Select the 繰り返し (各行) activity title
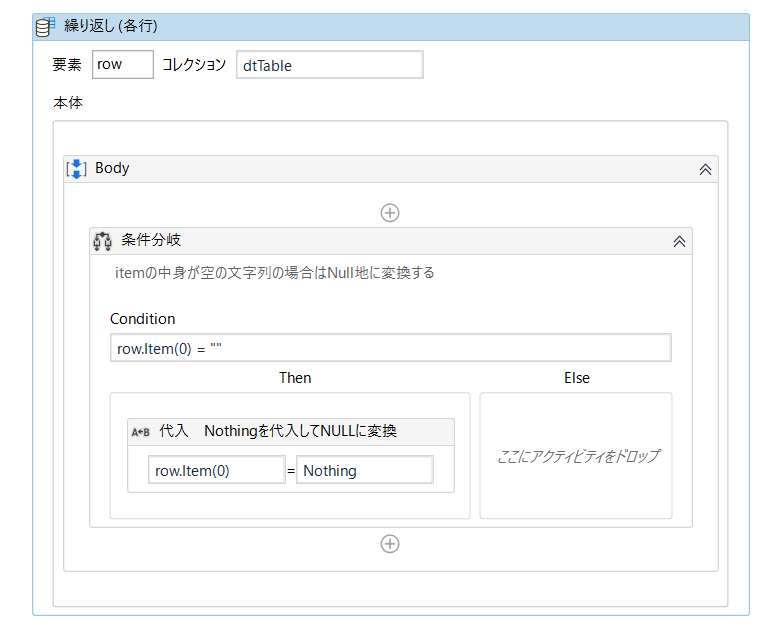 [111, 26]
